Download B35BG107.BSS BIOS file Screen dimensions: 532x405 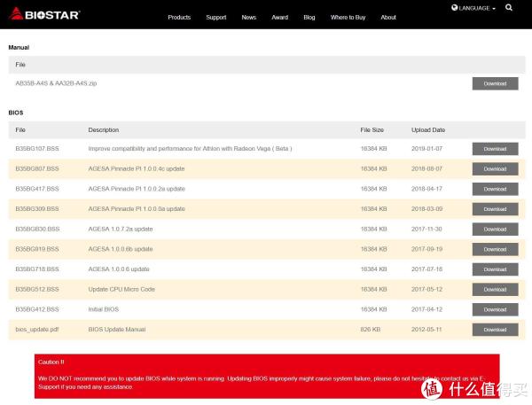[x=495, y=149]
